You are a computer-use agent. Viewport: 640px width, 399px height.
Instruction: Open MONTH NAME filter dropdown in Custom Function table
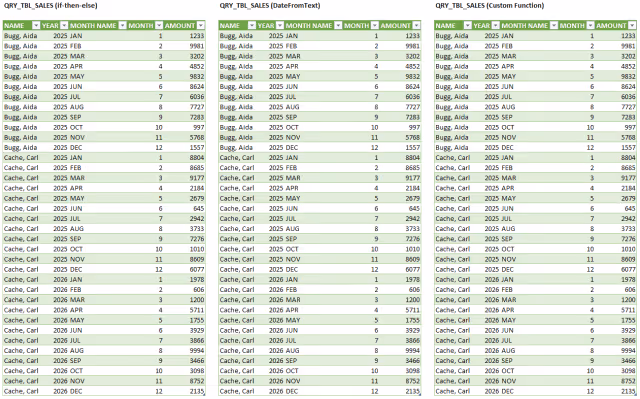pos(554,26)
